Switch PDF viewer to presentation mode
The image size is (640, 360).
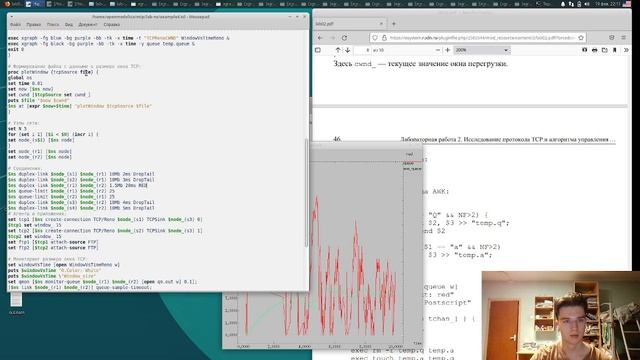click(584, 50)
